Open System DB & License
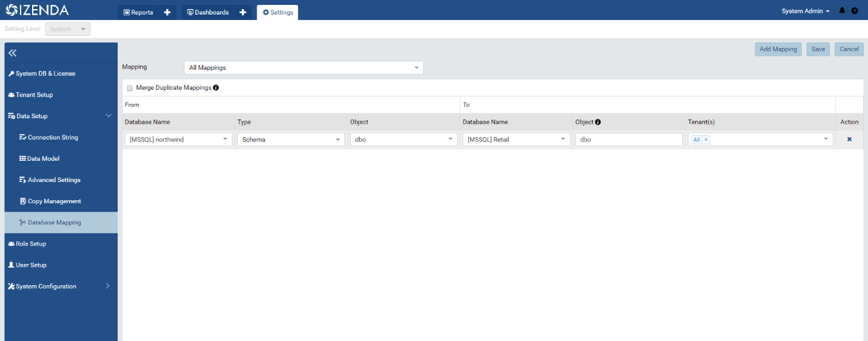This screenshot has width=868, height=341. coord(61,73)
